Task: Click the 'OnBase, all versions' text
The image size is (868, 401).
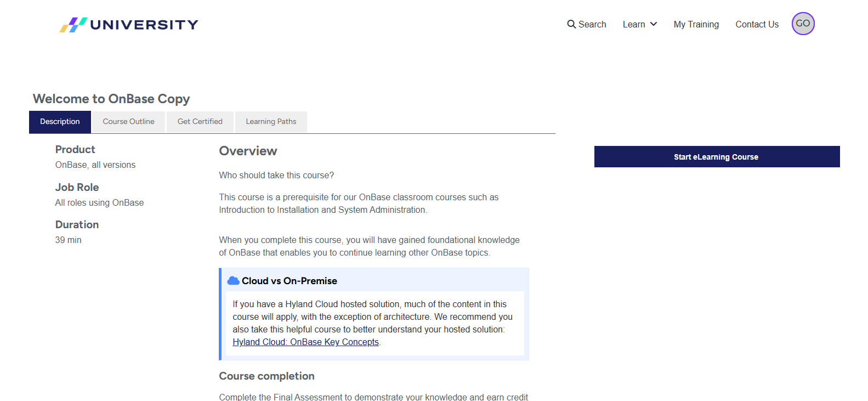Action: point(95,165)
